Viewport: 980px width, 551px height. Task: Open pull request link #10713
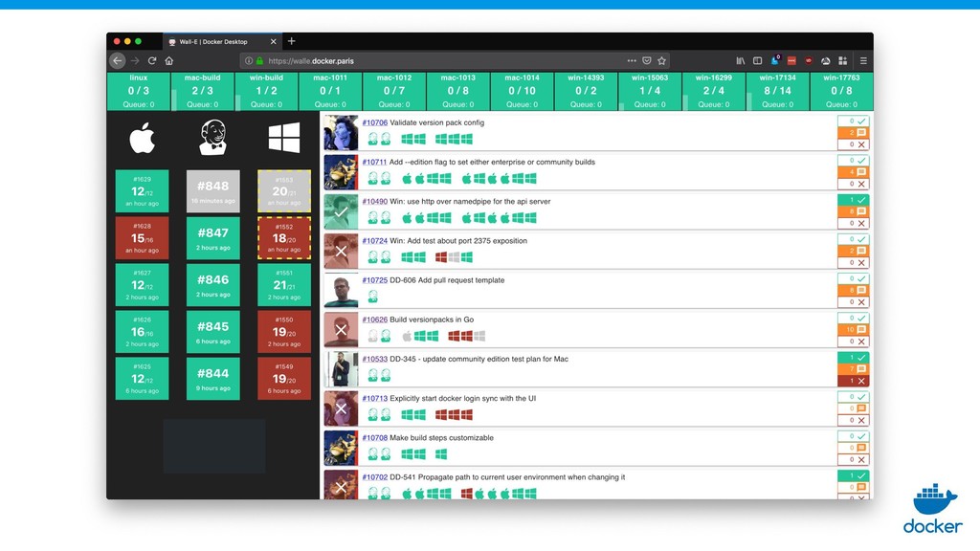tap(375, 398)
